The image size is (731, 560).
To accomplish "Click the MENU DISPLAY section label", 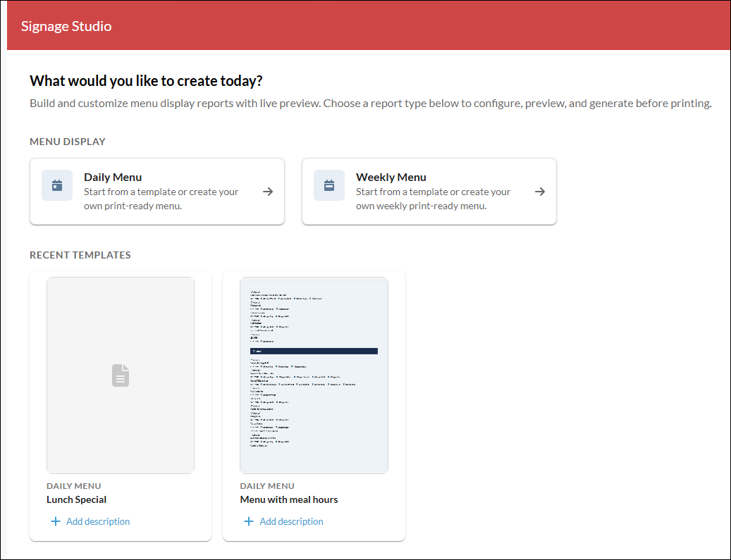I will point(68,142).
